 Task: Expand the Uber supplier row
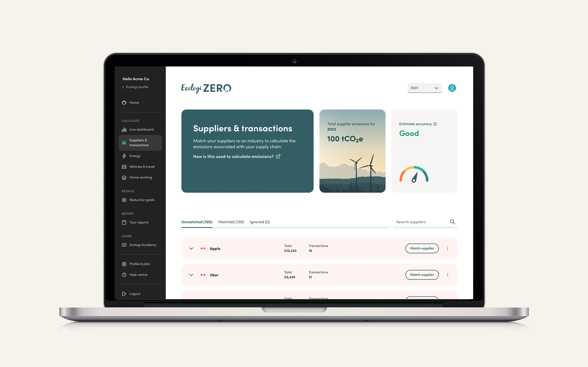pyautogui.click(x=191, y=275)
